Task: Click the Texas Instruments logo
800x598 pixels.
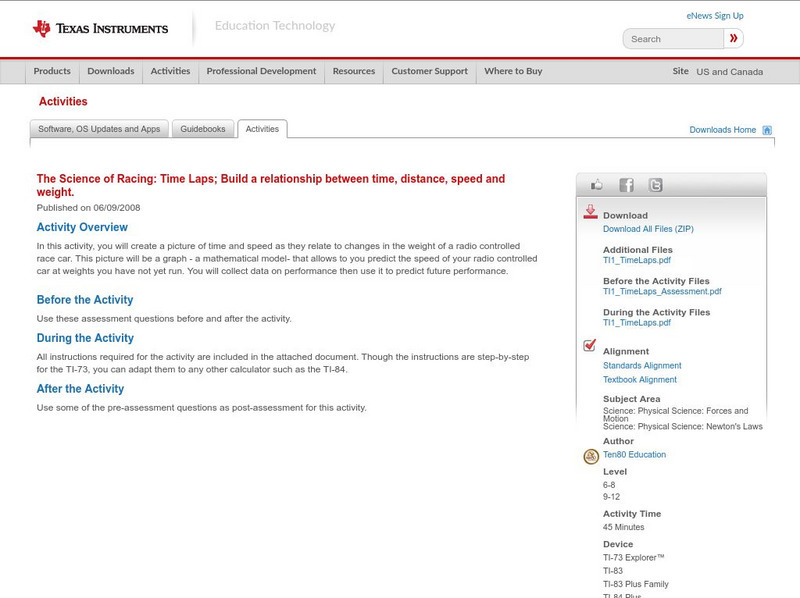Action: coord(100,29)
